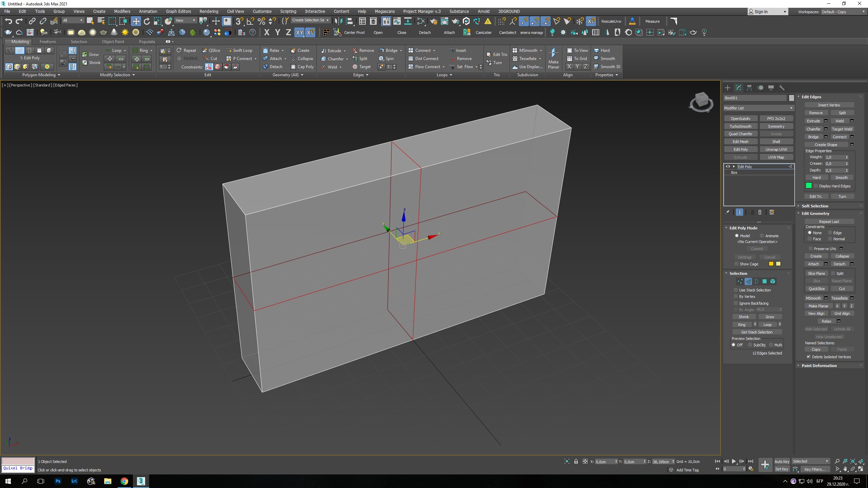Click green hard edge color swatch
Viewport: 868px width, 488px height.
tap(809, 186)
